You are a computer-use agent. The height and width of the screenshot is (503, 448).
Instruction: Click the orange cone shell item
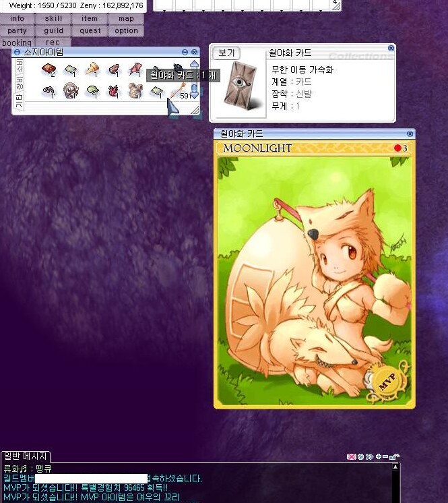pyautogui.click(x=92, y=69)
